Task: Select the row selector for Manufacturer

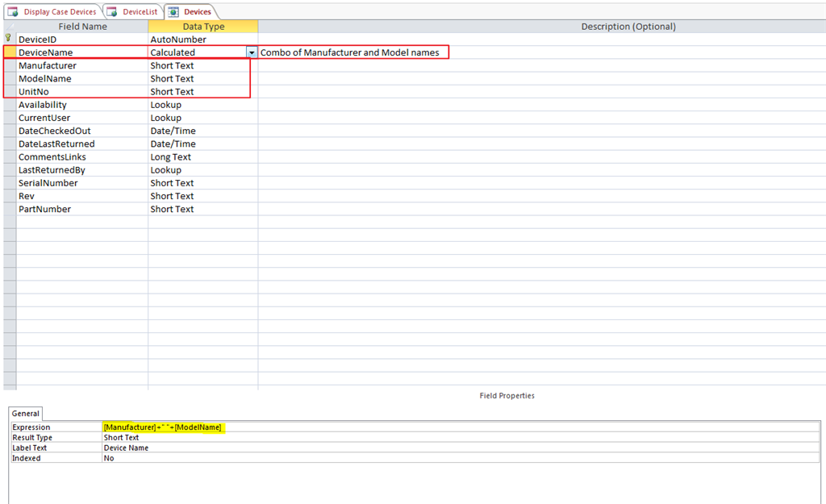Action: pos(10,65)
